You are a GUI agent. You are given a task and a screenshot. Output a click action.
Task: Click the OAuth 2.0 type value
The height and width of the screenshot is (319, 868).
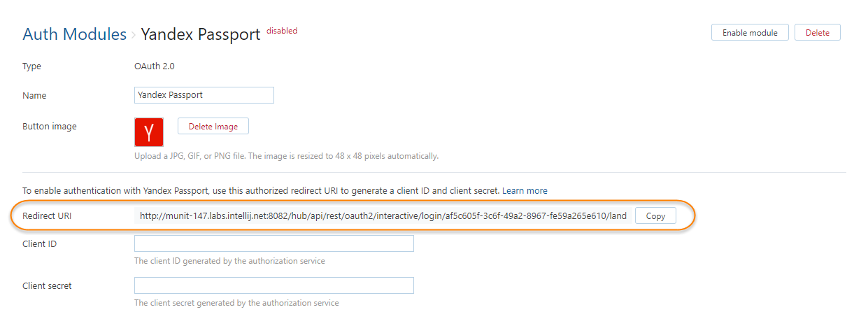pyautogui.click(x=154, y=66)
